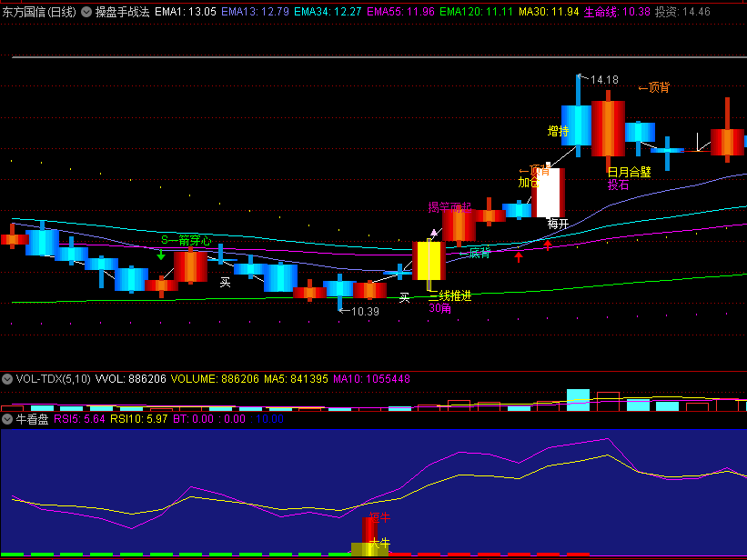The image size is (747, 560).
Task: Click the tallest cyan volume bar
Action: click(578, 400)
